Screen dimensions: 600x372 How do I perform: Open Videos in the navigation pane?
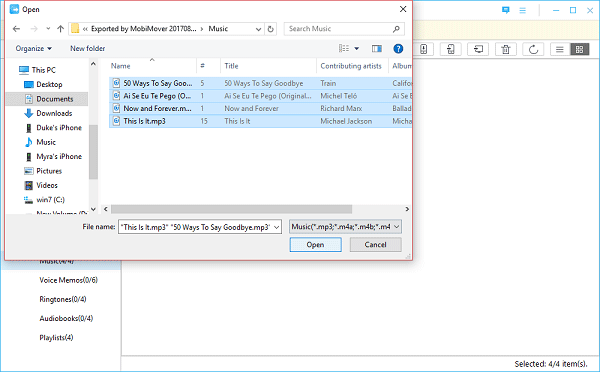[x=47, y=186]
